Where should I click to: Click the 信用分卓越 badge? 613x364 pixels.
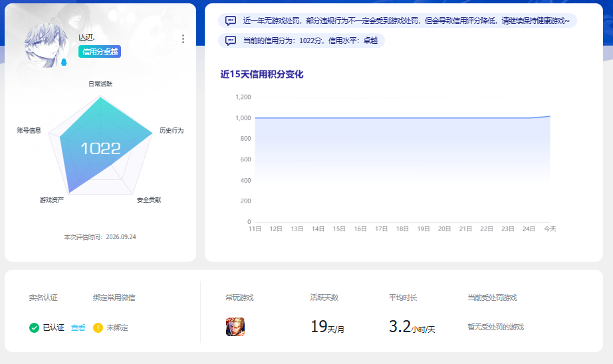click(100, 52)
